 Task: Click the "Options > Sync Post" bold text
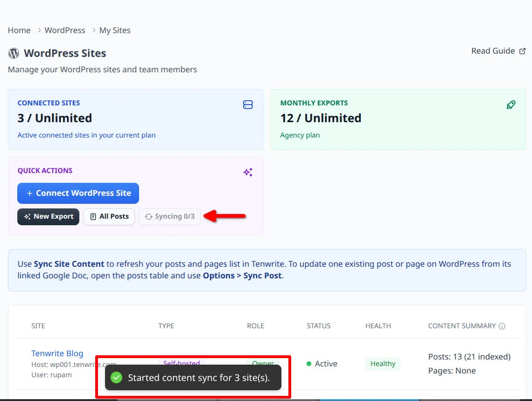pyautogui.click(x=242, y=276)
